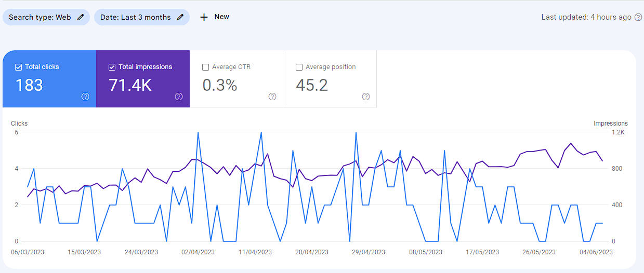
Task: Open the Date: Last 3 months filter chip
Action: pyautogui.click(x=142, y=17)
